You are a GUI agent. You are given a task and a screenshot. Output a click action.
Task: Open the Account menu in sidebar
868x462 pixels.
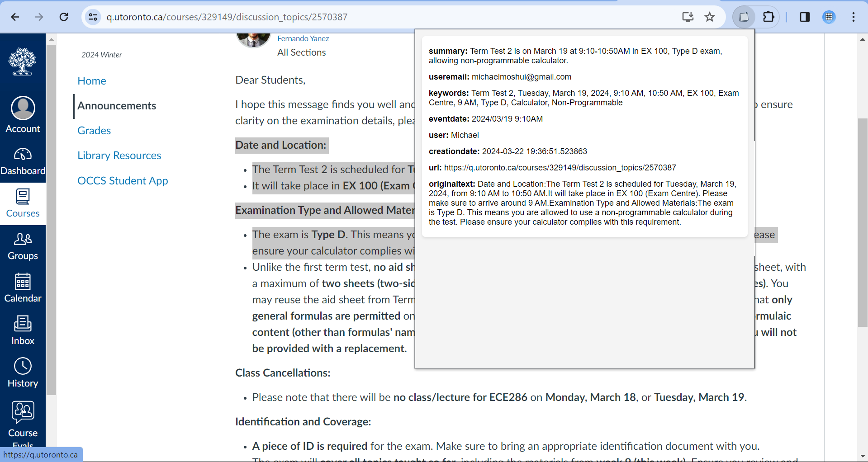pos(23,115)
